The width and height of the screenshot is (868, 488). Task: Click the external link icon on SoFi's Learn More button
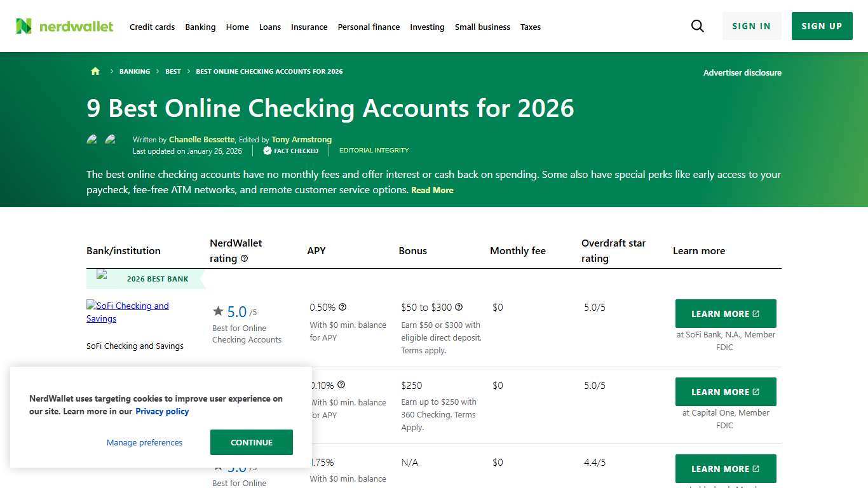point(755,313)
